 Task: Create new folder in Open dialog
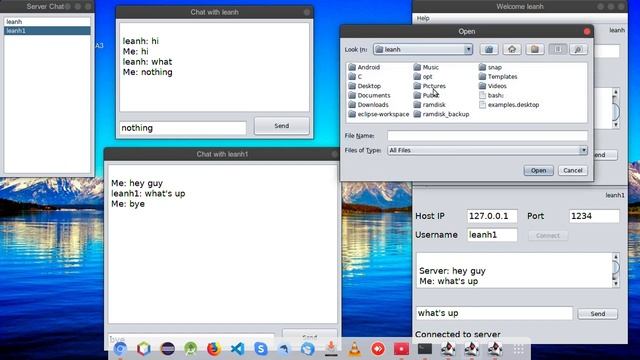tap(535, 49)
